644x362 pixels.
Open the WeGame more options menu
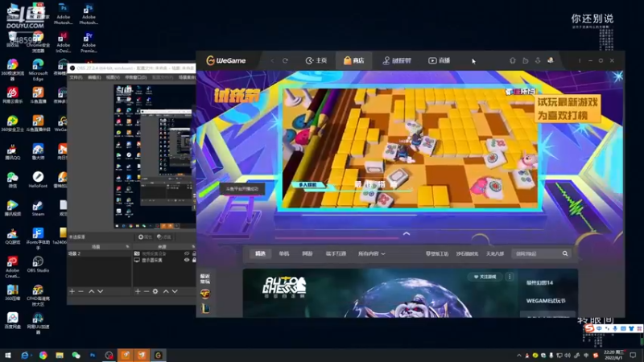pyautogui.click(x=580, y=61)
